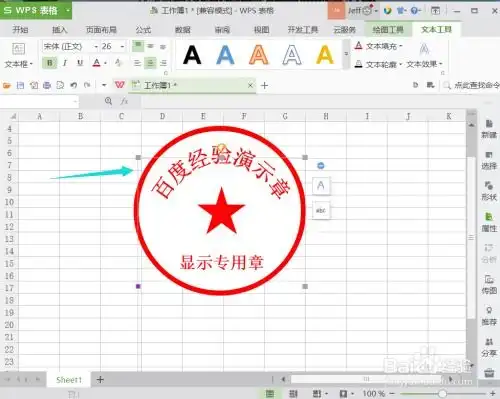Choose the yellow text style A
500x399 pixels.
click(x=325, y=55)
